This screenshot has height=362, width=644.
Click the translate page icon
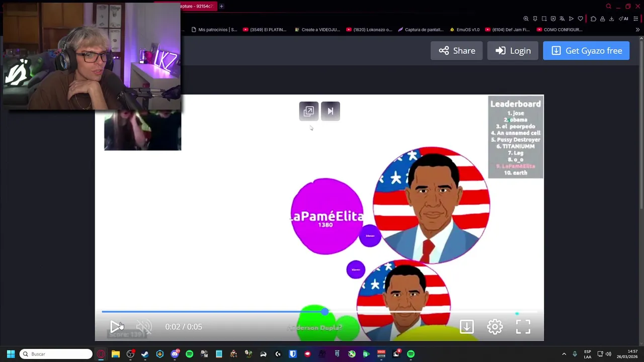point(562,19)
